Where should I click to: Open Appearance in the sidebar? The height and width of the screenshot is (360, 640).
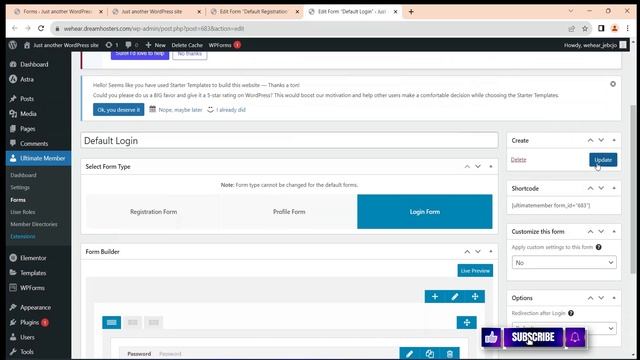[36, 307]
